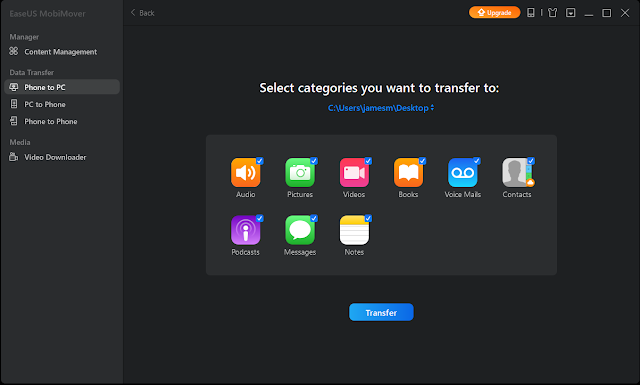Click the Audio label text
This screenshot has height=385, width=640.
[245, 194]
